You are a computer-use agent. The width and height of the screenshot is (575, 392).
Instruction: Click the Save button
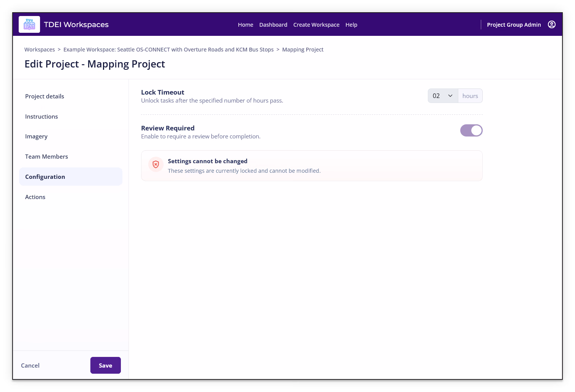point(106,365)
